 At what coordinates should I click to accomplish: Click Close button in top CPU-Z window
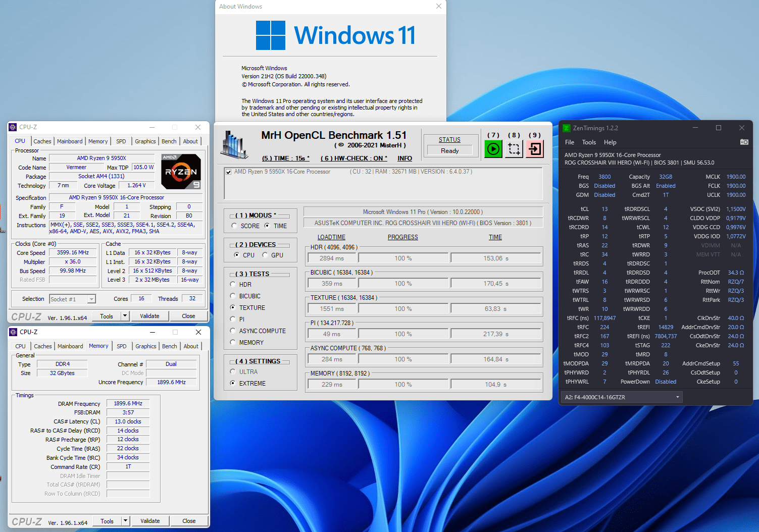coord(188,316)
